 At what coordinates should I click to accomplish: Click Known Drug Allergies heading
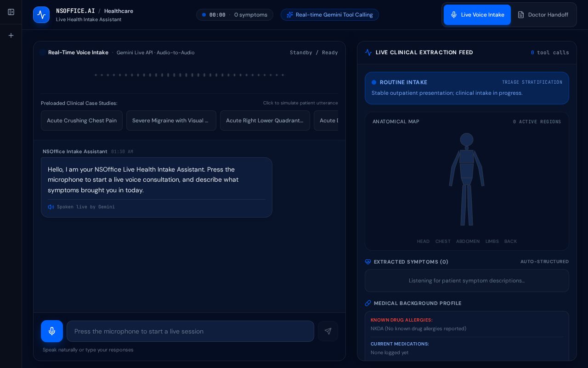pyautogui.click(x=401, y=320)
